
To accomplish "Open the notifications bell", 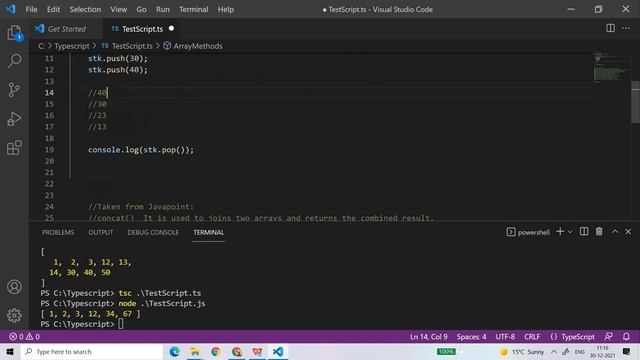I will pyautogui.click(x=626, y=337).
